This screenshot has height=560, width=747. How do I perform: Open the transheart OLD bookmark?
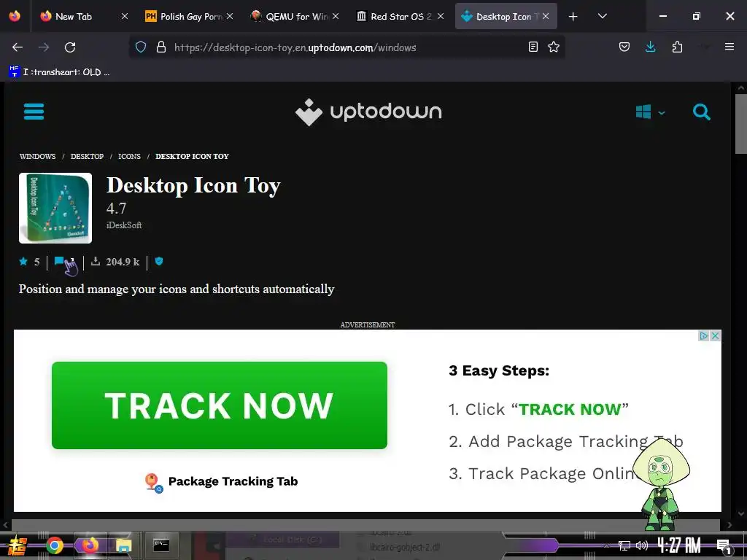(60, 72)
